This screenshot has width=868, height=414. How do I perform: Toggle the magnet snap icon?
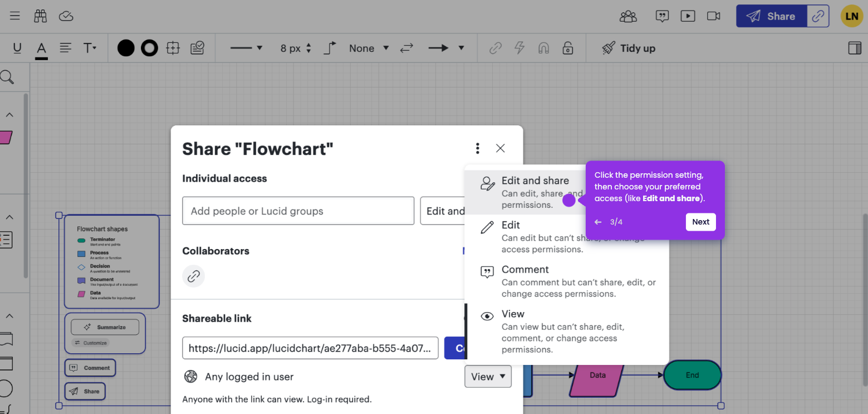(x=543, y=48)
